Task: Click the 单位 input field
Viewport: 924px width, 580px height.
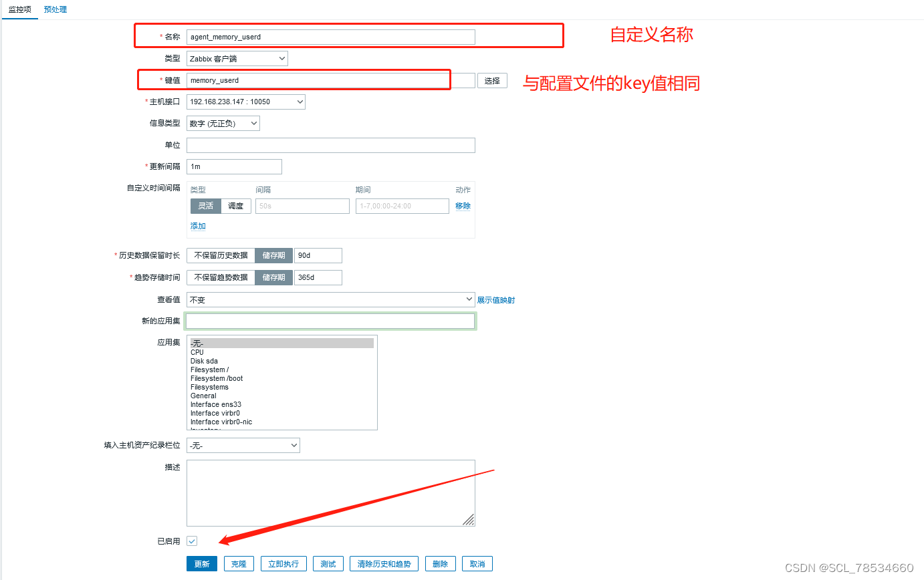Action: (x=331, y=145)
